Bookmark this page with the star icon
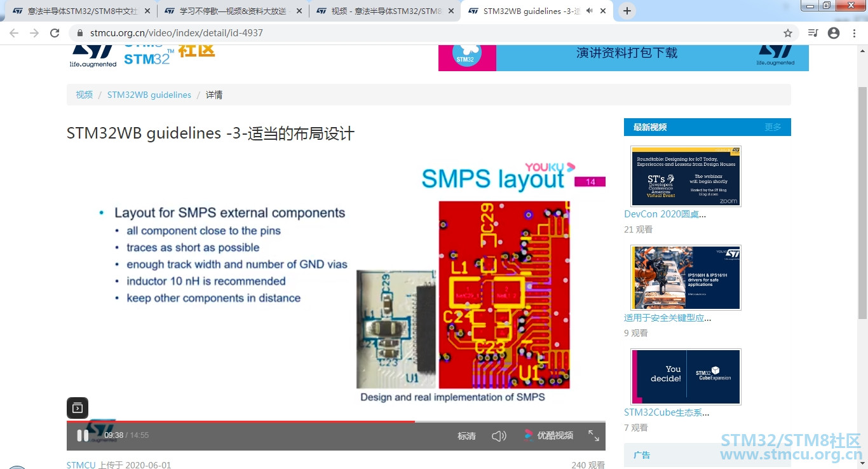The width and height of the screenshot is (868, 469). (x=788, y=33)
